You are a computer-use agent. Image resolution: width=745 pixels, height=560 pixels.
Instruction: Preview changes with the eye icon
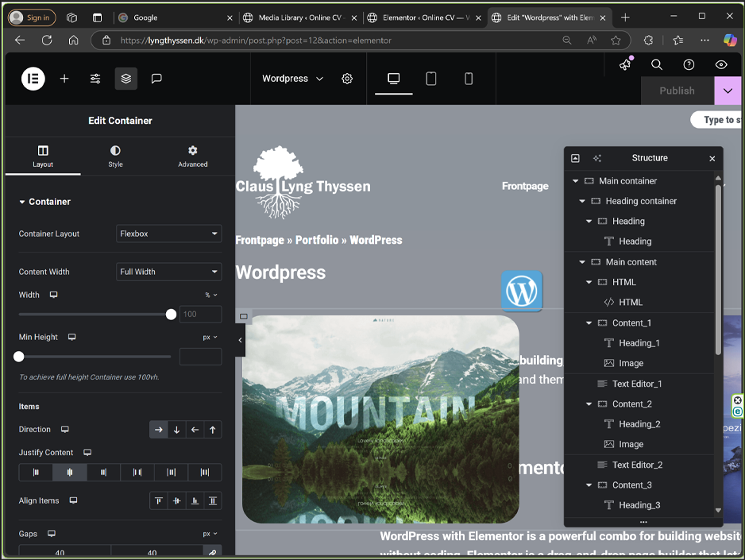[721, 65]
